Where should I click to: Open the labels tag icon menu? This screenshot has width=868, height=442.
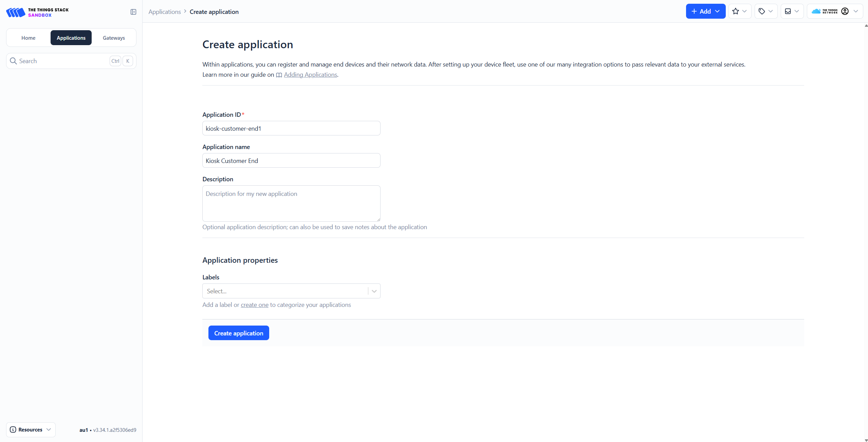765,11
